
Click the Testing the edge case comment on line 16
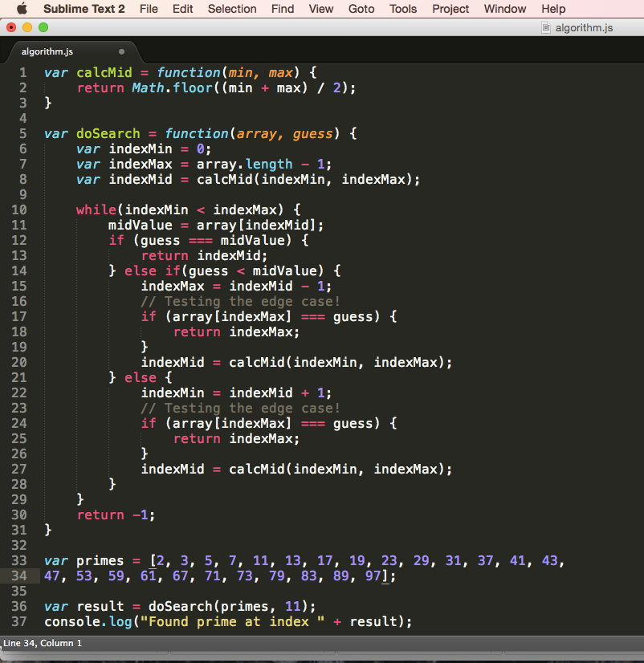point(240,301)
